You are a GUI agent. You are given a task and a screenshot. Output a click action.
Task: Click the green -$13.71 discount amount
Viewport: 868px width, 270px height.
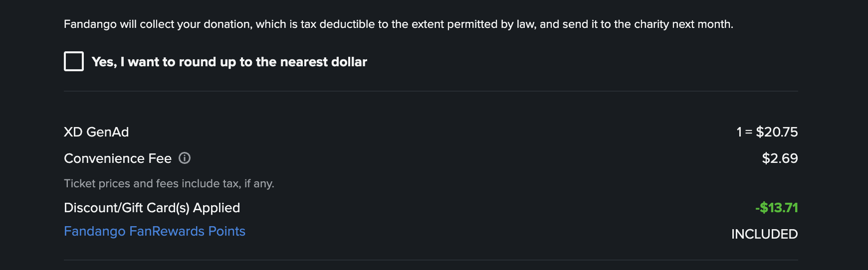tap(776, 208)
